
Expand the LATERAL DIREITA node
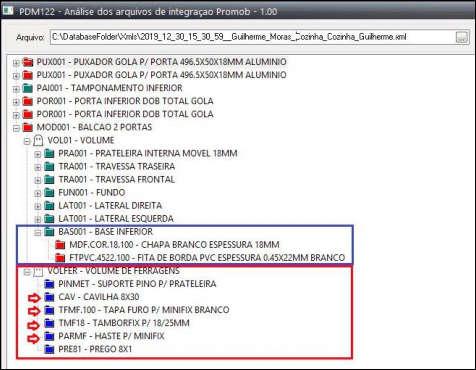point(38,206)
